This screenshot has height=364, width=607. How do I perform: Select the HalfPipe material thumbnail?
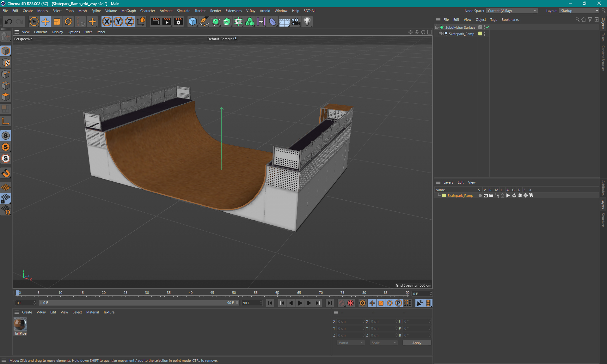click(20, 324)
